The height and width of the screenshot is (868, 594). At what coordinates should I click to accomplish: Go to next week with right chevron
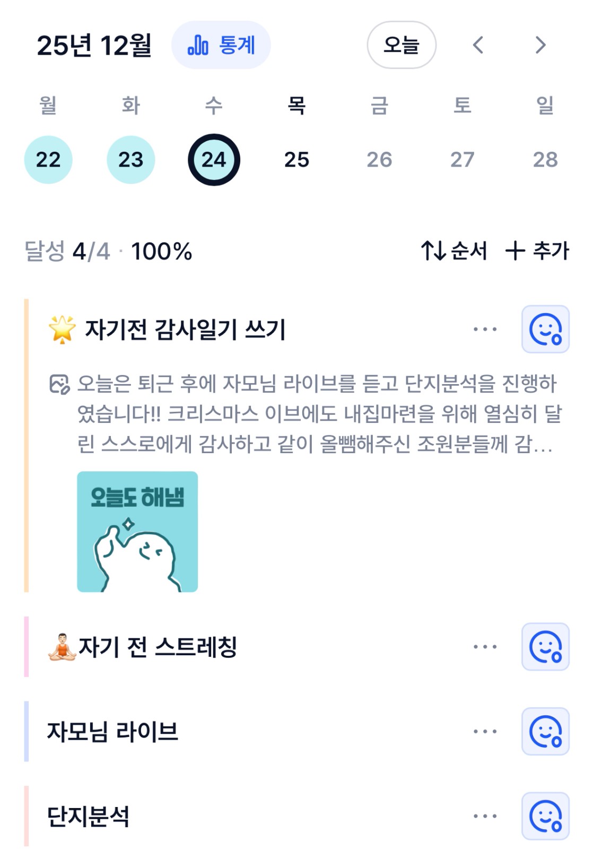(x=540, y=45)
